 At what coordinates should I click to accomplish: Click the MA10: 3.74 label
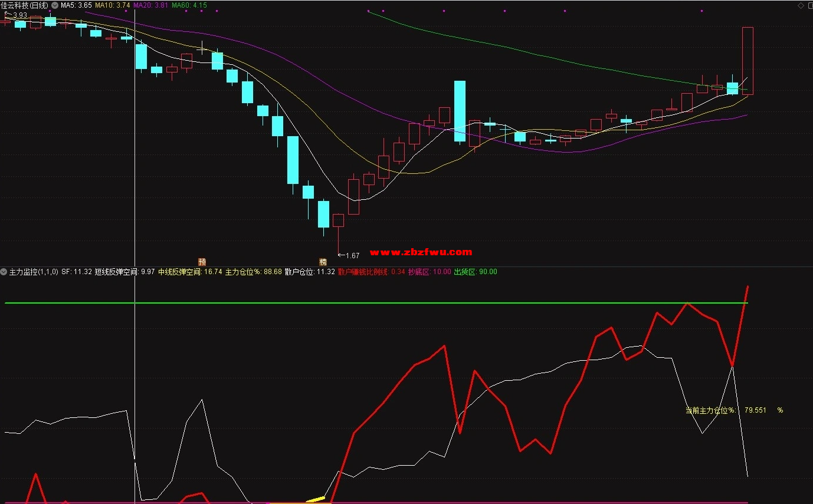coord(113,5)
